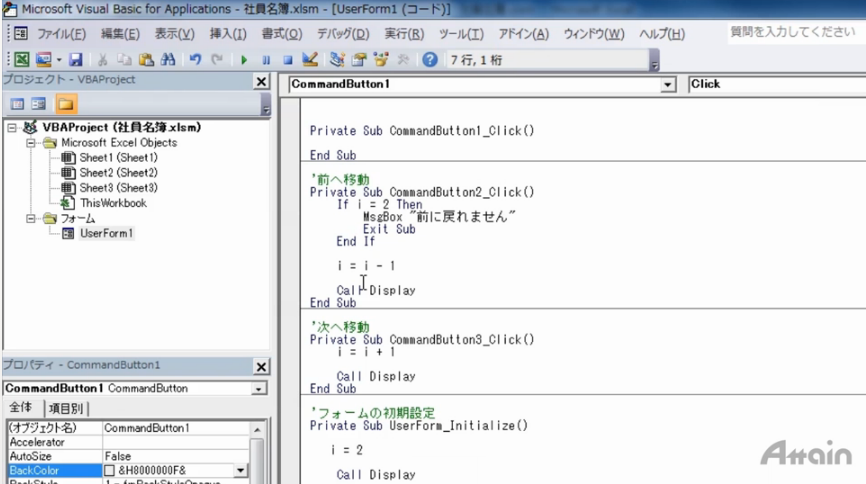The image size is (866, 484).
Task: Click the VBA title bar application icon
Action: (x=10, y=9)
